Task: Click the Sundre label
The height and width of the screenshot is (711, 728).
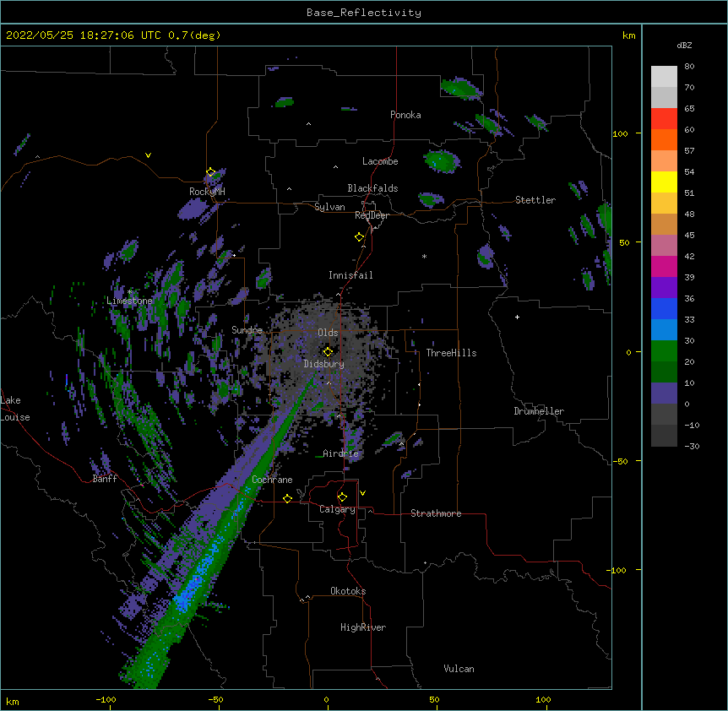Action: coord(247,330)
